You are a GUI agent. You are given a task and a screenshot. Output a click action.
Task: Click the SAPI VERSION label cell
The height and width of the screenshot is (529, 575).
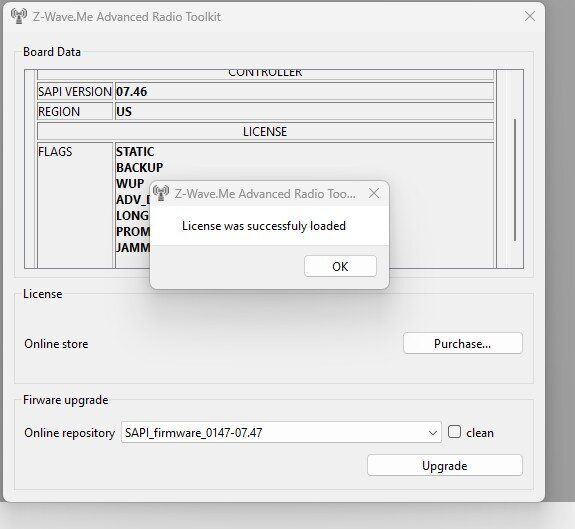pos(75,92)
